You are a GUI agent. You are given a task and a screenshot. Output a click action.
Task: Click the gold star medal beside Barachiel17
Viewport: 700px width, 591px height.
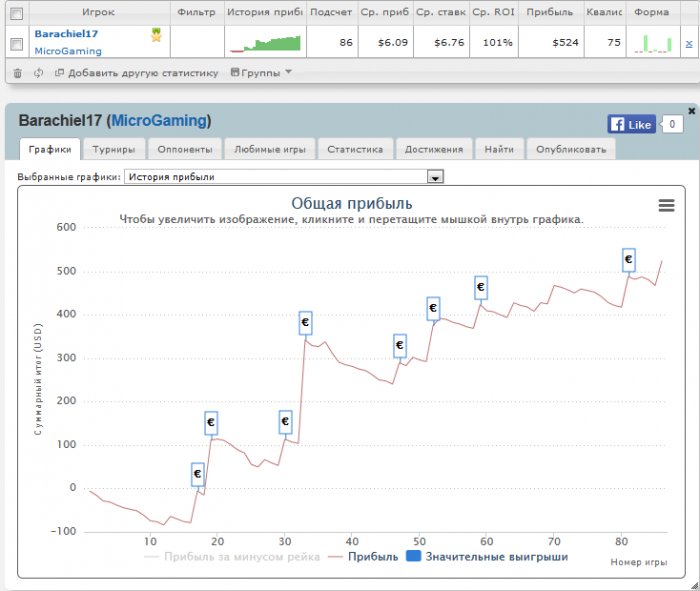[156, 35]
